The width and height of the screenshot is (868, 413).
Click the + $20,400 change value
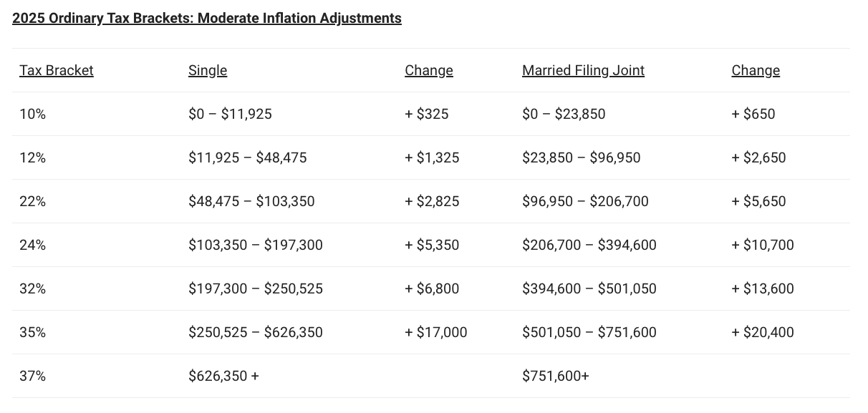coord(763,332)
